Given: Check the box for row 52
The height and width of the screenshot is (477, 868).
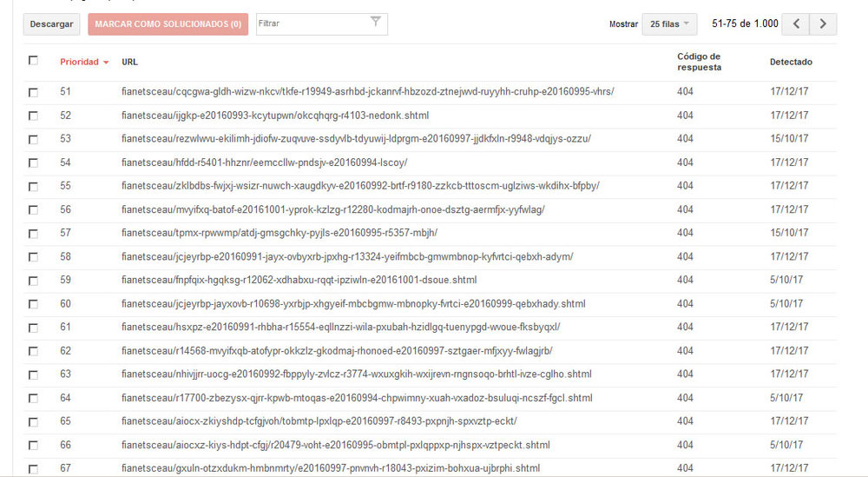Looking at the screenshot, I should pos(33,116).
